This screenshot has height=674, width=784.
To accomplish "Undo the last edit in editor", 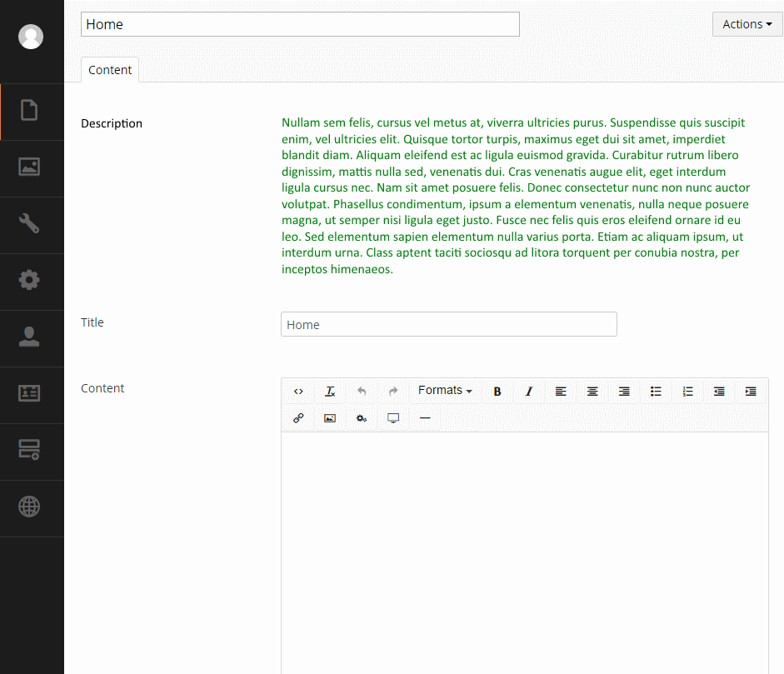I will 362,392.
